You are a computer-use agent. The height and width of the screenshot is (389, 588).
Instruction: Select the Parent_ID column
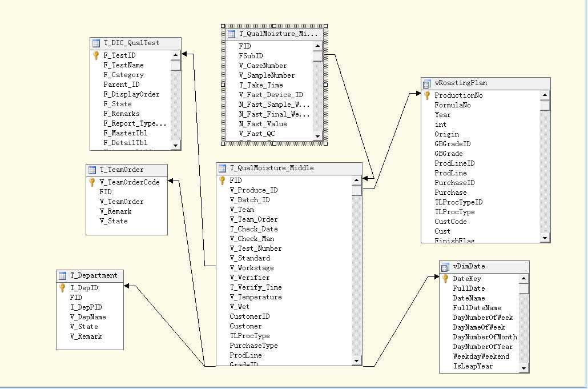[122, 85]
